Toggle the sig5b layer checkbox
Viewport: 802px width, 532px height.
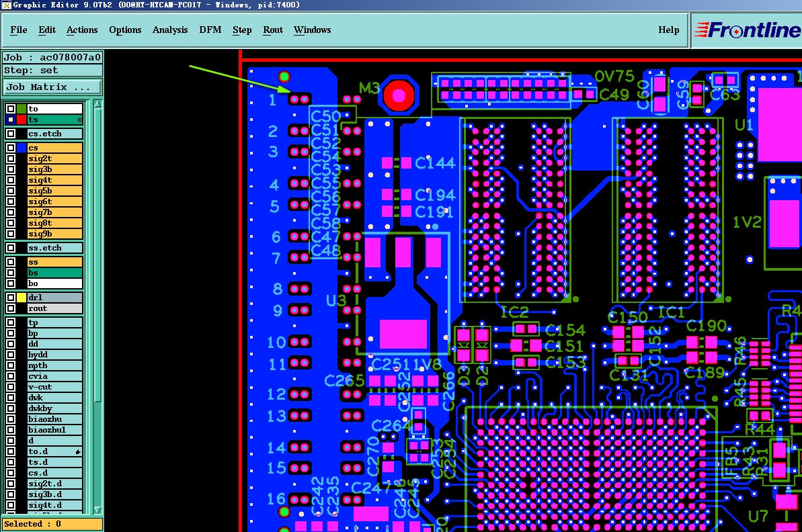click(11, 191)
